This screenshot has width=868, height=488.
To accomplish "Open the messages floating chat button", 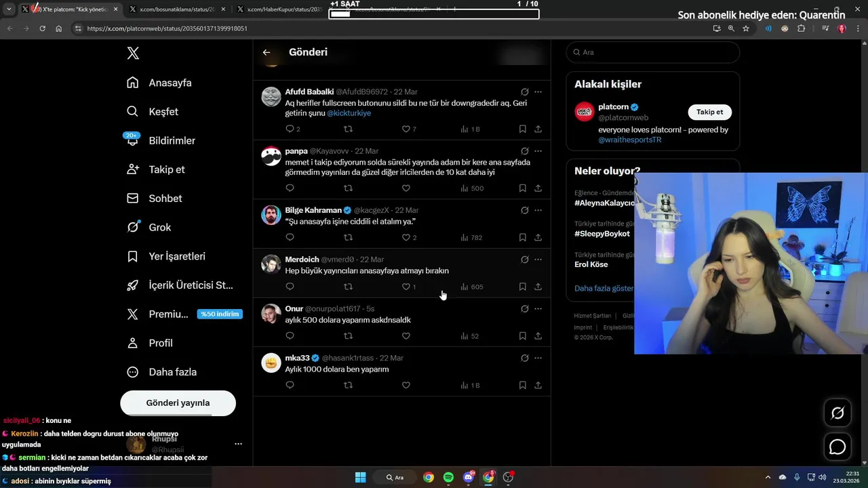I will coord(837,447).
